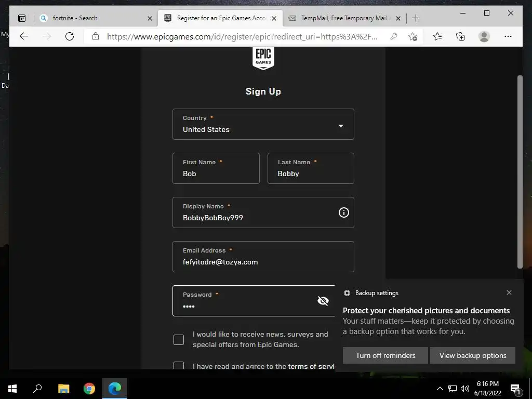Image resolution: width=532 pixels, height=399 pixels.
Task: Open the terms of service link
Action: click(x=311, y=366)
